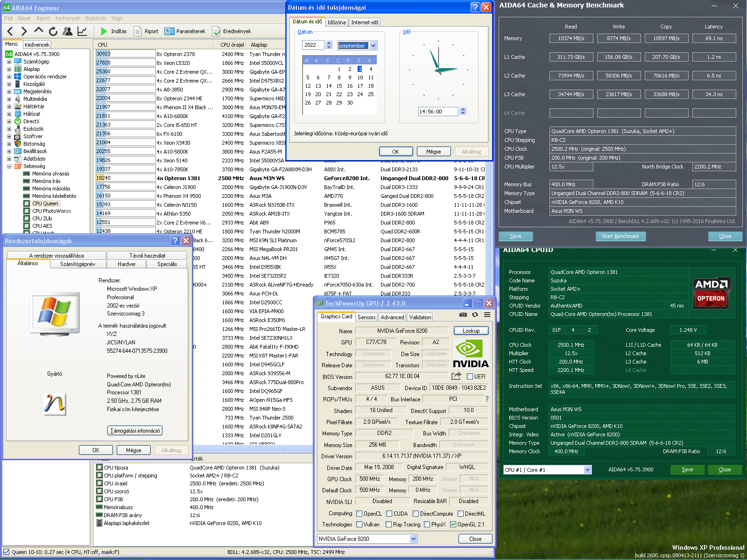747x560 pixels.
Task: Select the Adatbázis tree item
Action: coord(34,159)
